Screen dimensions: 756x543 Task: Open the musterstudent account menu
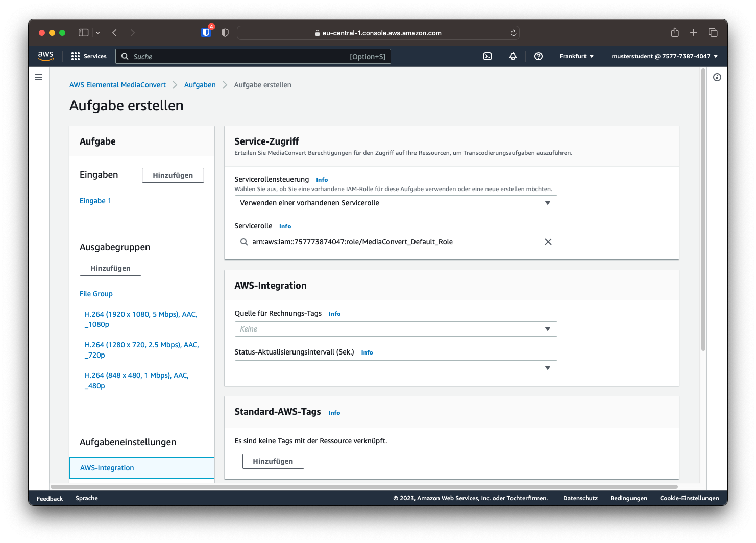[x=665, y=56]
